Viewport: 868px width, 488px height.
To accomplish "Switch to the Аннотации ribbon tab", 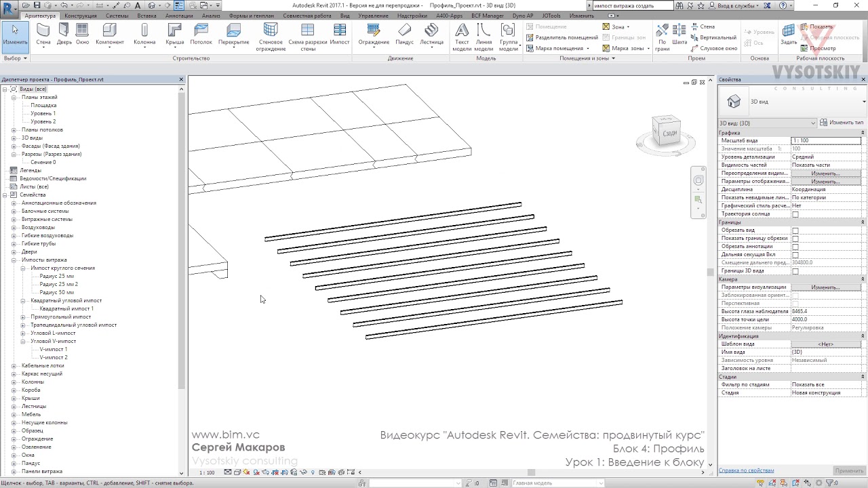I will (179, 16).
